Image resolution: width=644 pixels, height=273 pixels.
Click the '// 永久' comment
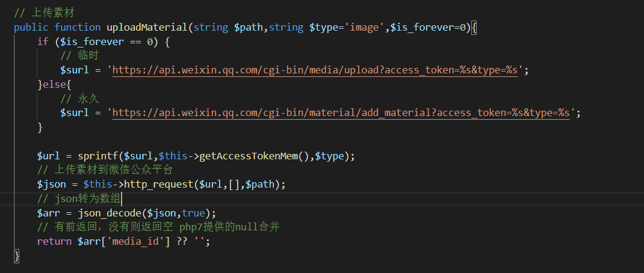[79, 99]
